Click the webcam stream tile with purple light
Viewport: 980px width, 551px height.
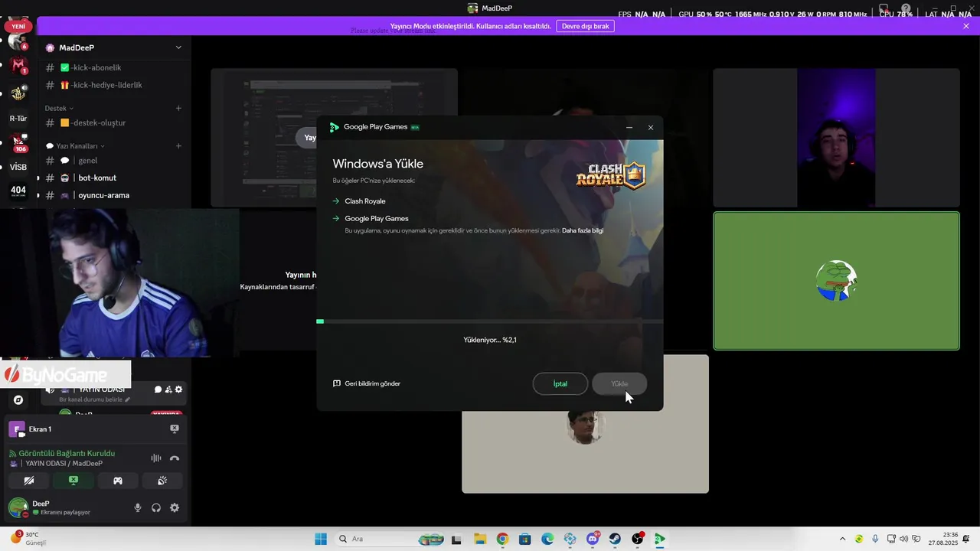[836, 138]
